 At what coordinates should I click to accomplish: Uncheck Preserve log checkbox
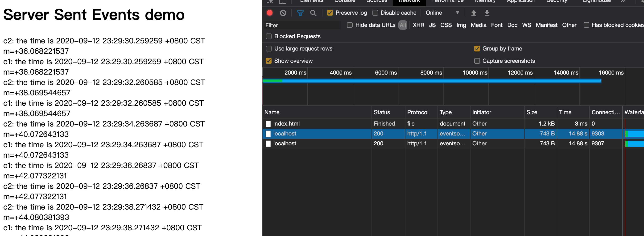pyautogui.click(x=330, y=13)
